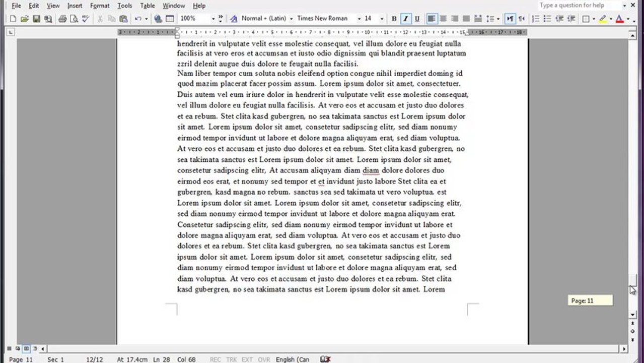Viewport: 644px width, 363px height.
Task: Open the Edit menu
Action: (x=34, y=6)
